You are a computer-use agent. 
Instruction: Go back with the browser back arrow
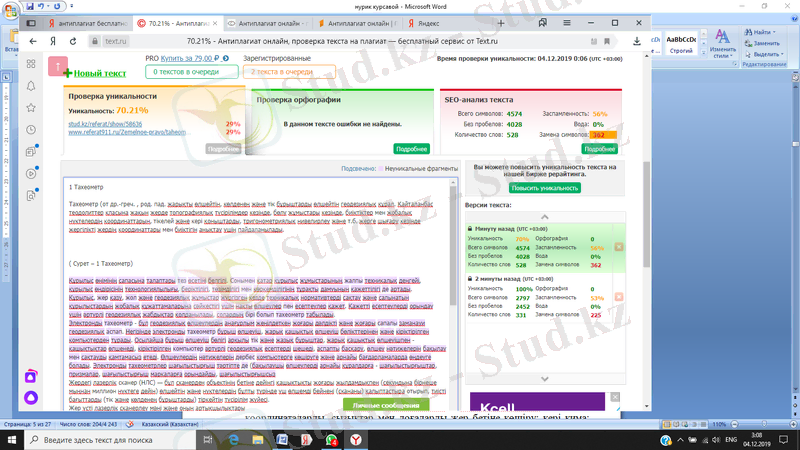click(33, 41)
